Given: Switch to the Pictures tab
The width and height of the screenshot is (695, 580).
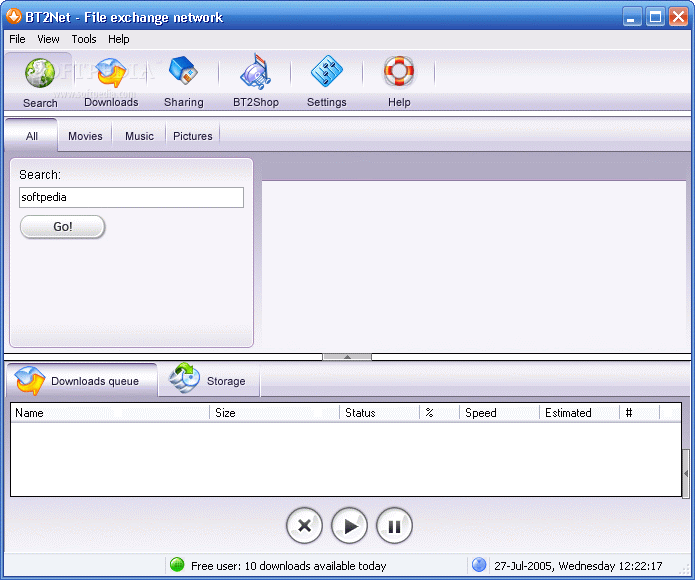Looking at the screenshot, I should click(x=193, y=136).
